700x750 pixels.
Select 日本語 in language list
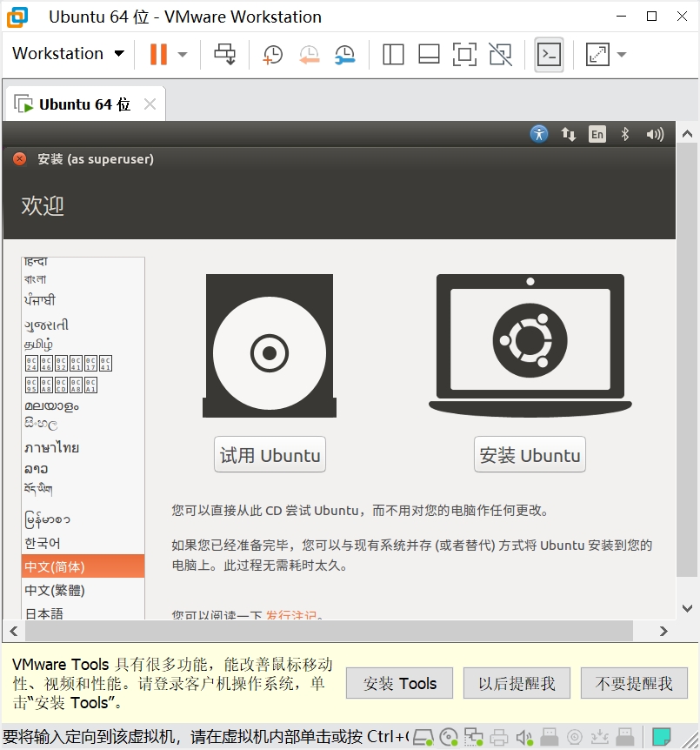pyautogui.click(x=83, y=613)
